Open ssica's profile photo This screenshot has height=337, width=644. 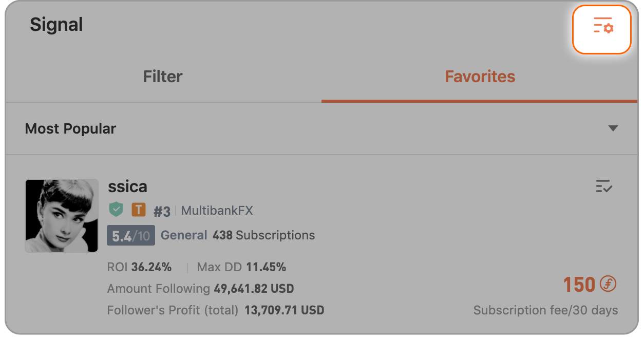62,215
